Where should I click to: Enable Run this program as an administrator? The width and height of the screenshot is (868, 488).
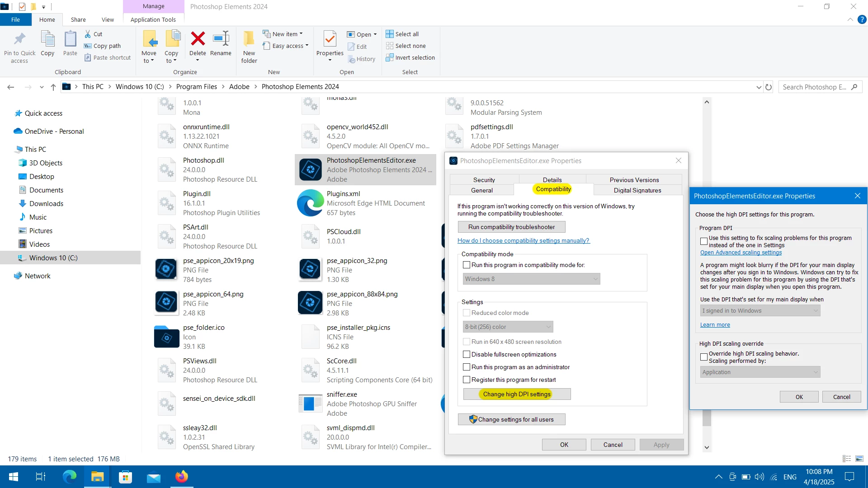click(467, 367)
